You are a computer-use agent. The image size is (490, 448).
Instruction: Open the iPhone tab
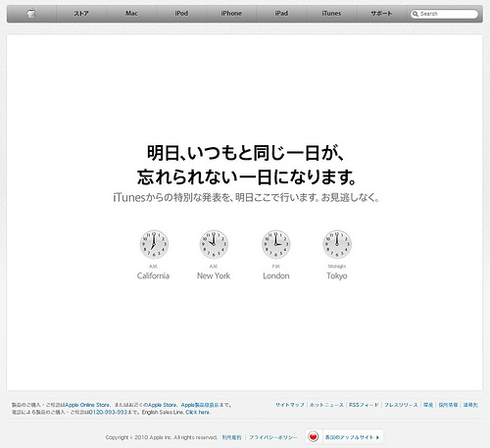pos(231,14)
